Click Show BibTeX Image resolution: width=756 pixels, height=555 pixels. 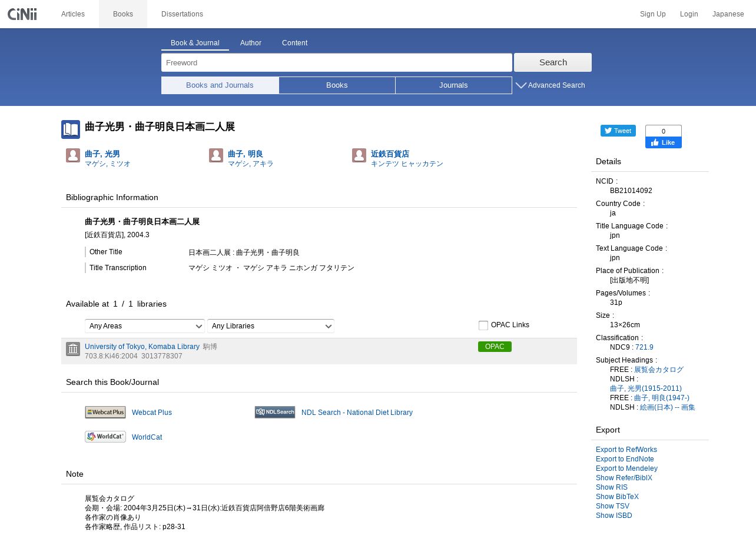point(617,497)
